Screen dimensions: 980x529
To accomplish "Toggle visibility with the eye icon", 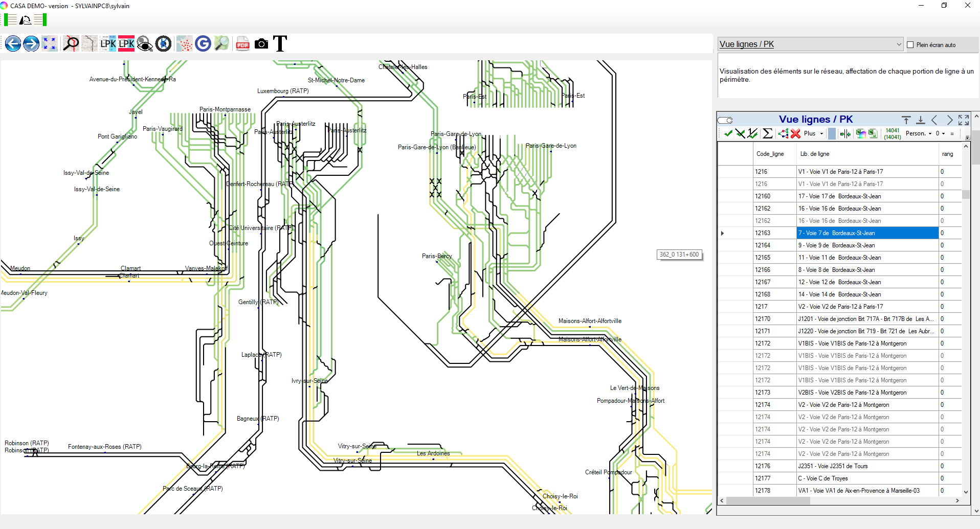I will click(x=145, y=44).
